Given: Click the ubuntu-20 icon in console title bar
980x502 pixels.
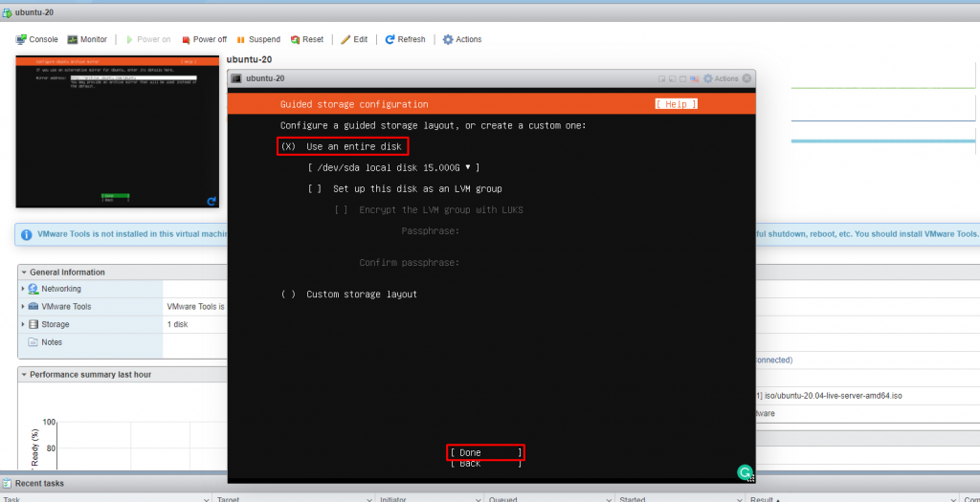Looking at the screenshot, I should point(236,78).
